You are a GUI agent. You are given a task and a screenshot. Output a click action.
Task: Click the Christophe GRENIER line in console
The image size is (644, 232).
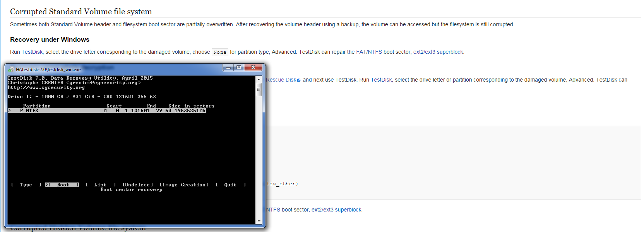74,83
